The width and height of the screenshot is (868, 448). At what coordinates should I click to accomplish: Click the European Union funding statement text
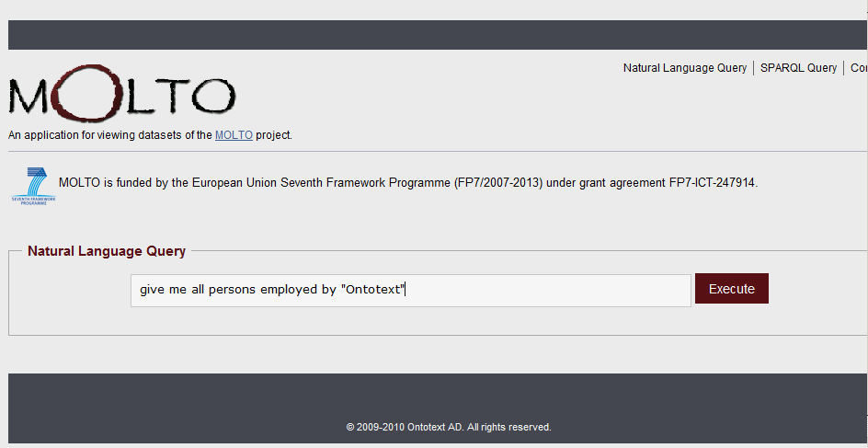(x=408, y=182)
